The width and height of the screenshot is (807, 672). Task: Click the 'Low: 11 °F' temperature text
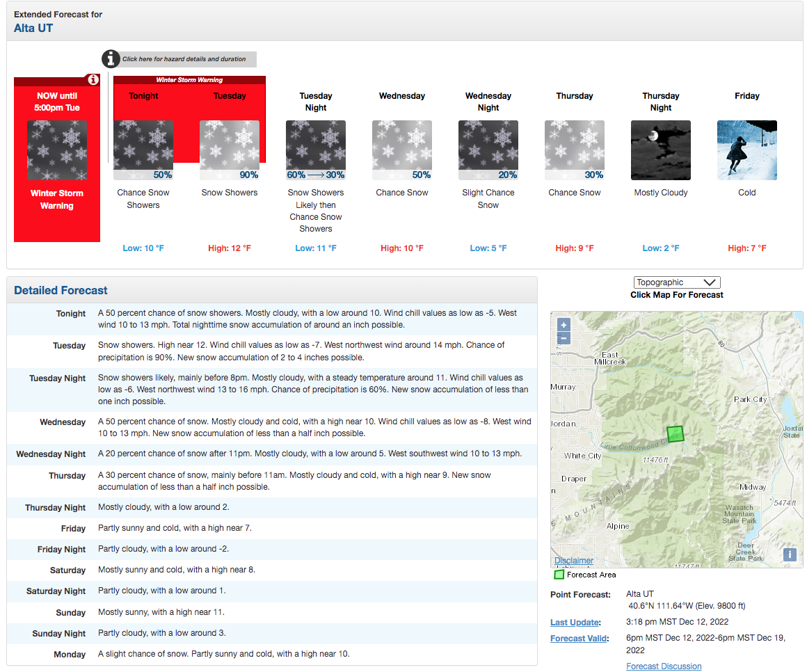(x=316, y=248)
